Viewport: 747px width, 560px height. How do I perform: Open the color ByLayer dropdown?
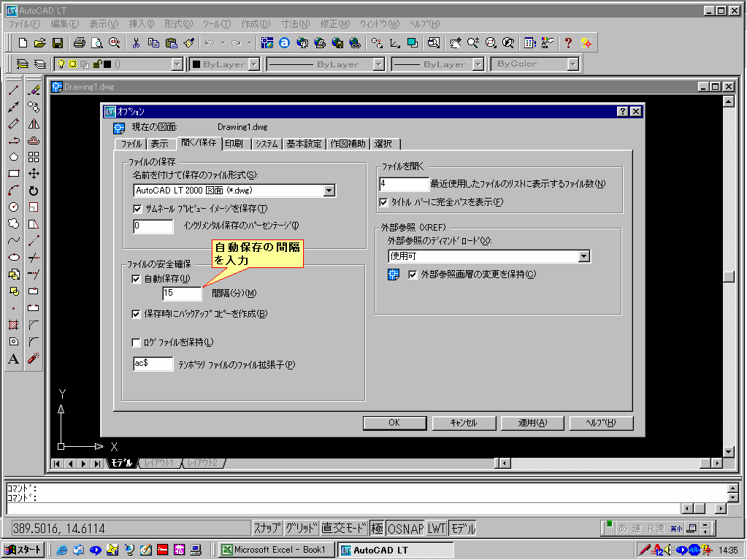pos(254,64)
